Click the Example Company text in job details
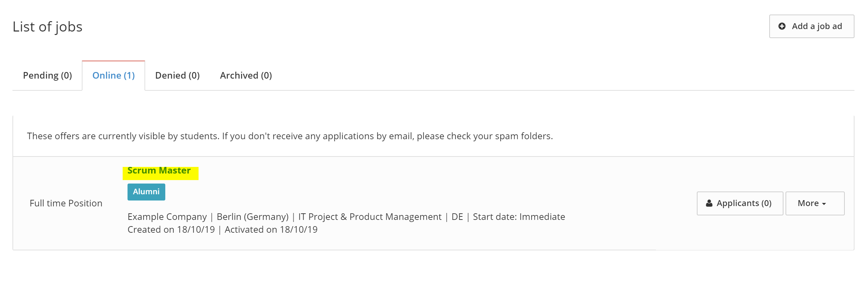Screen dimensions: 868x285 tap(167, 217)
